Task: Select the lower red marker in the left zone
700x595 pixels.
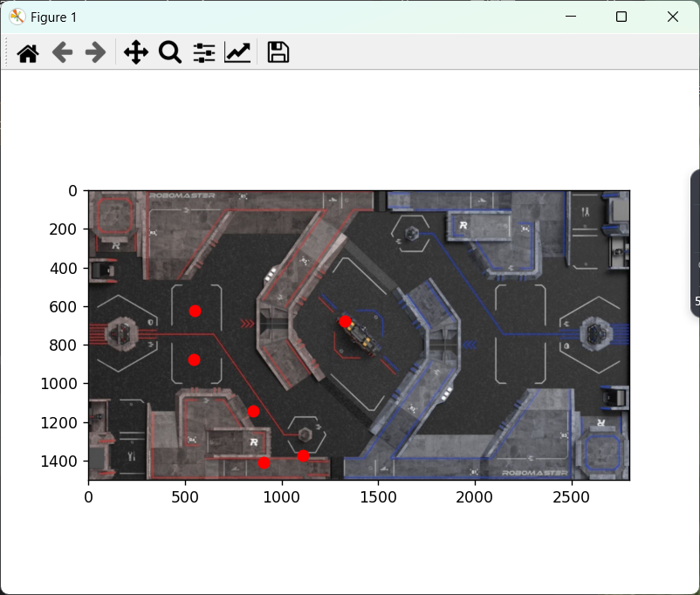Action: point(195,359)
